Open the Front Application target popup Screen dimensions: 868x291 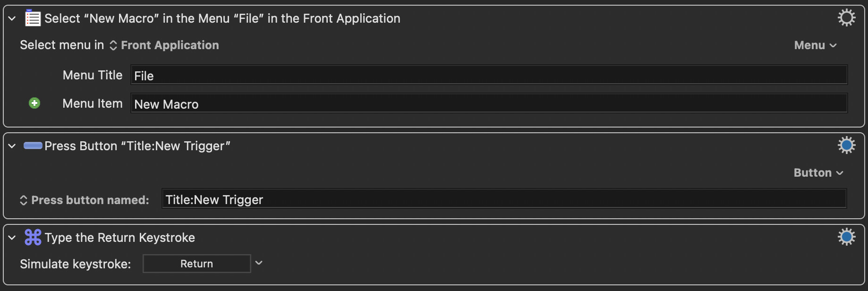coord(164,45)
